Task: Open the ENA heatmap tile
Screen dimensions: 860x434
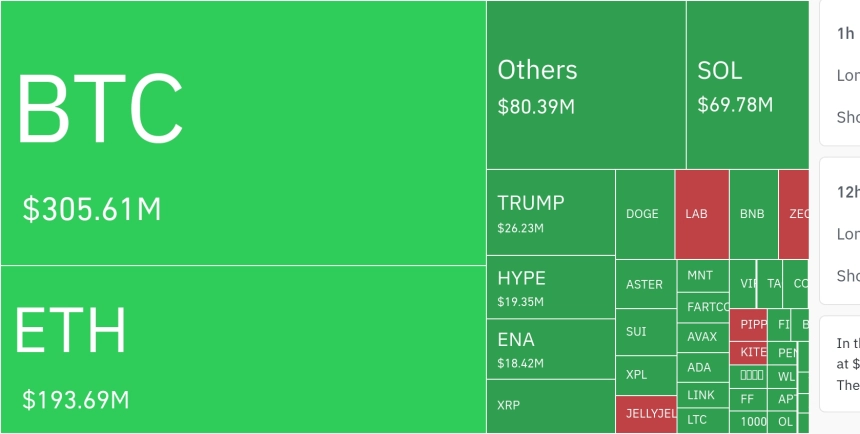Action: coord(550,349)
